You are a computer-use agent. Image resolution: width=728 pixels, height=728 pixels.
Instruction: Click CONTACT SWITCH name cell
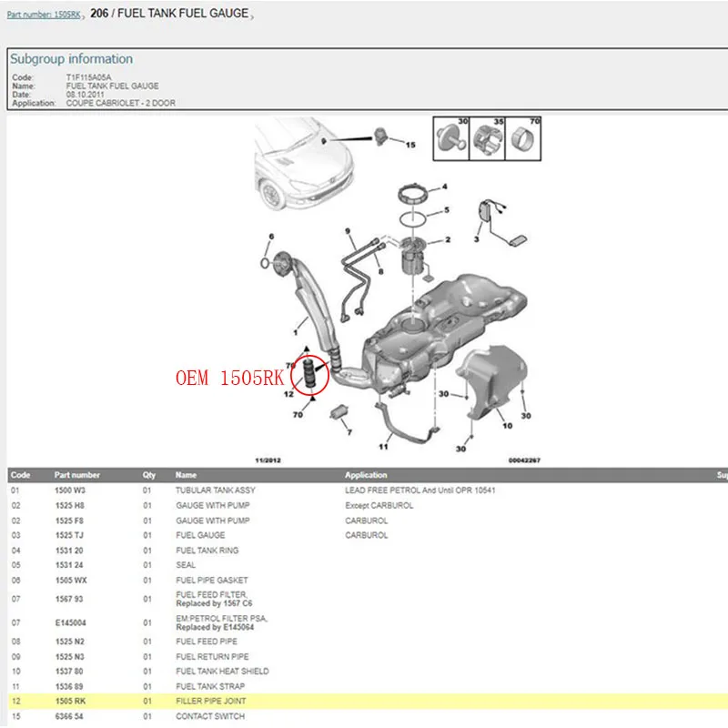(210, 716)
